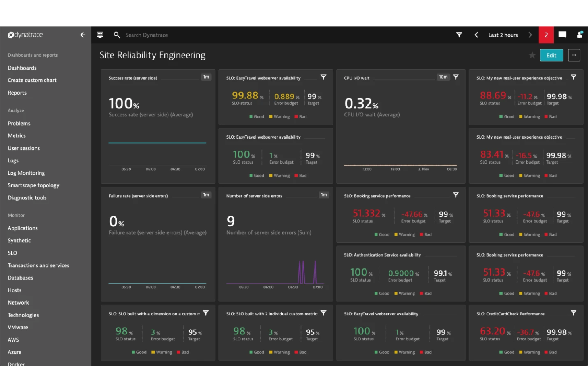This screenshot has height=392, width=588.
Task: Open the dashboard ellipsis options menu
Action: click(574, 55)
